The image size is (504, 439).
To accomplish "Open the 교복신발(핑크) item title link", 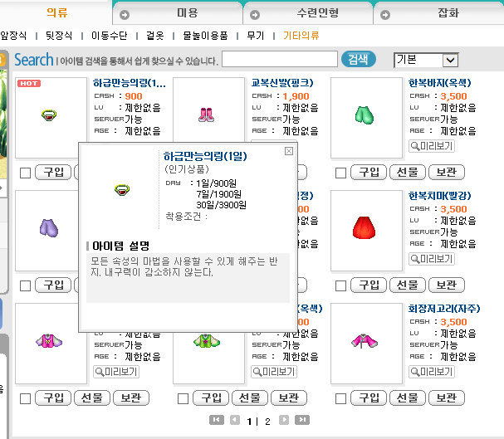I will (x=282, y=83).
